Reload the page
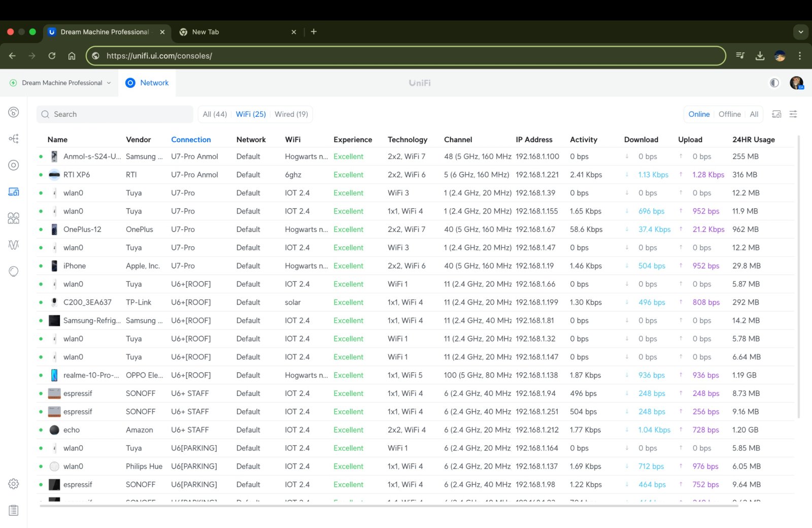The height and width of the screenshot is (528, 812). 52,56
